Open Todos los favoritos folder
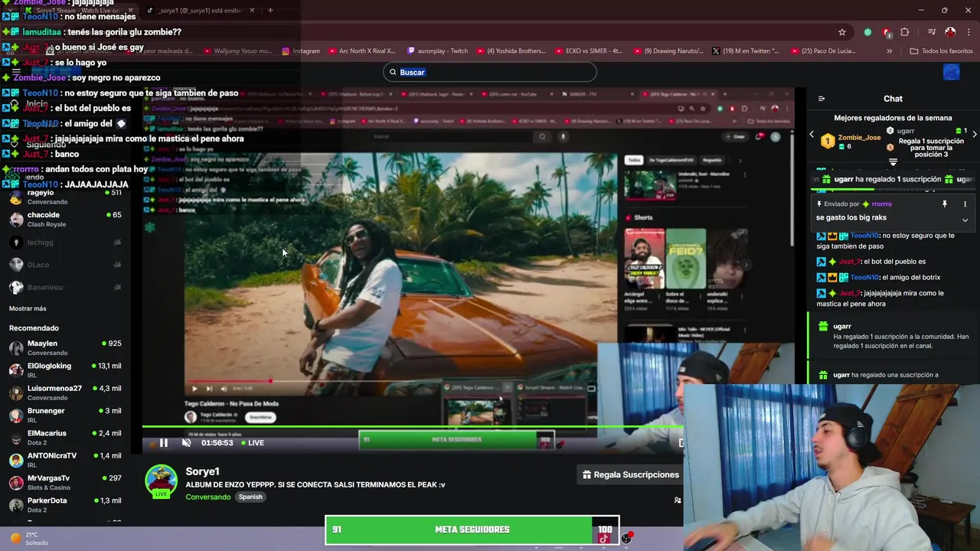980x551 pixels. [x=941, y=51]
